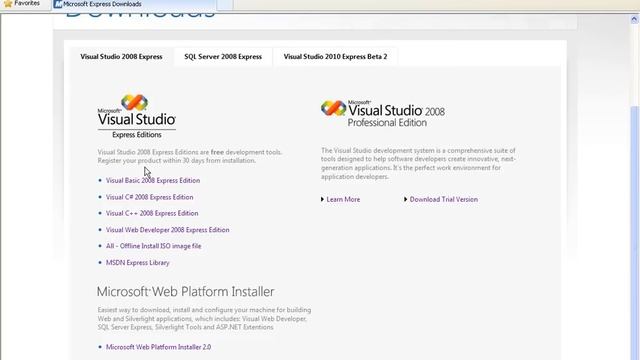Click the Visual Studio 2008 Professional Edition logo
This screenshot has width=640, height=360.
pos(383,113)
